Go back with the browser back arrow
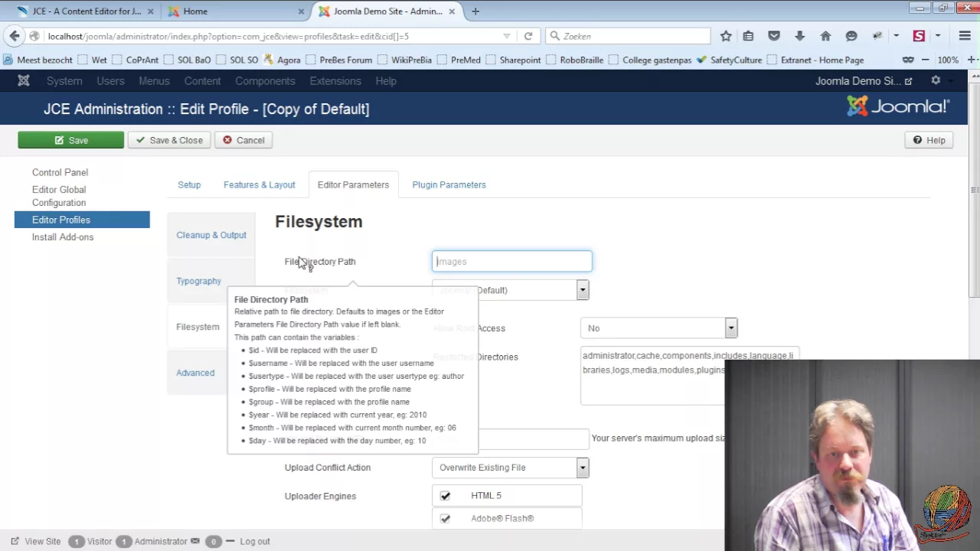Image resolution: width=980 pixels, height=551 pixels. tap(15, 36)
